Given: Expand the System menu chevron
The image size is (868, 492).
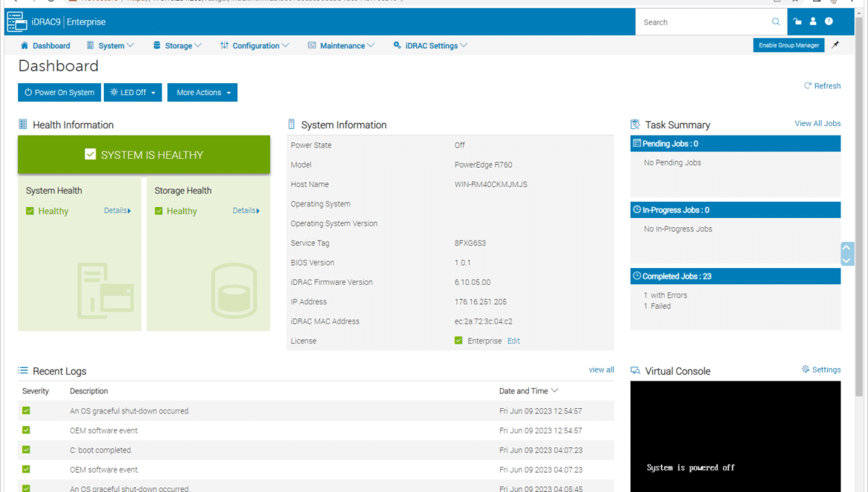Looking at the screenshot, I should 131,45.
